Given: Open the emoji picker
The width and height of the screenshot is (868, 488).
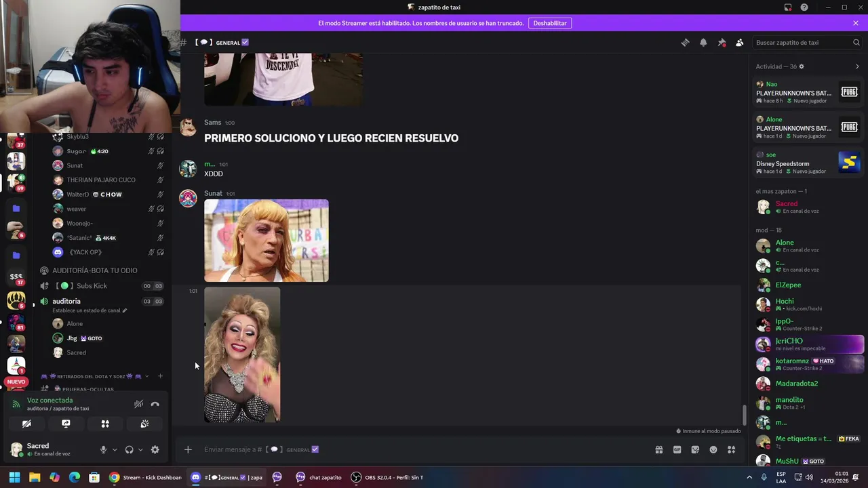Looking at the screenshot, I should [713, 449].
